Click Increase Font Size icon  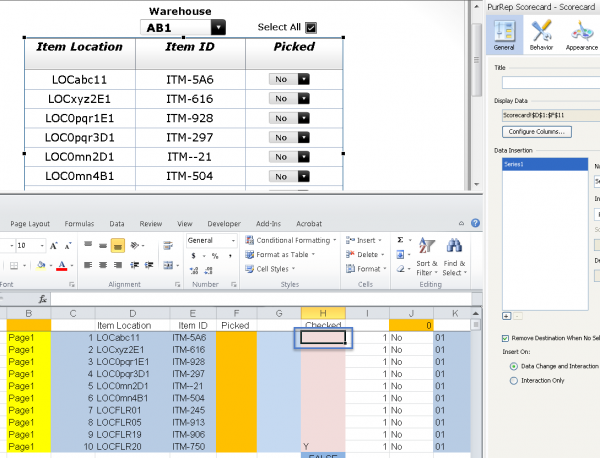pyautogui.click(x=54, y=246)
